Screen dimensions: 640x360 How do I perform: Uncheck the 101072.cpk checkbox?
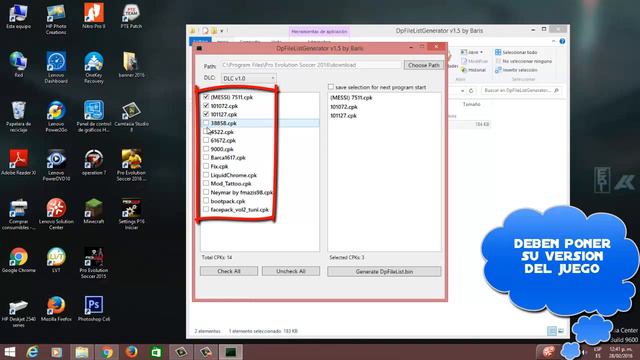[x=206, y=105]
